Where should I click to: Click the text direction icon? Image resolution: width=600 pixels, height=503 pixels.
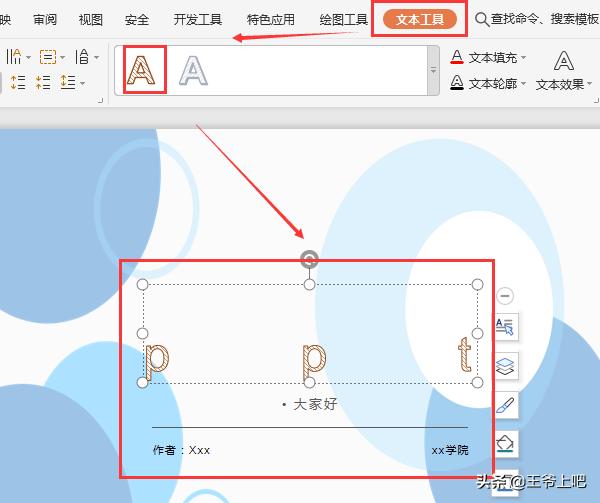click(14, 57)
